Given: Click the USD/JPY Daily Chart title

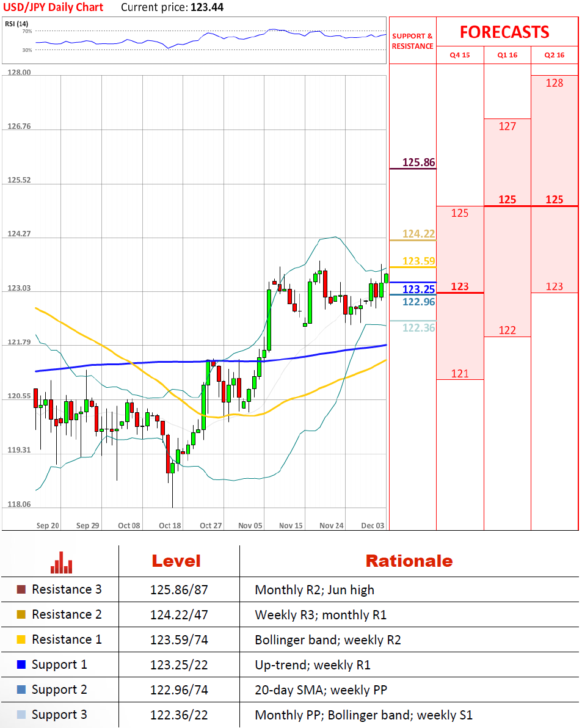Looking at the screenshot, I should pyautogui.click(x=53, y=7).
